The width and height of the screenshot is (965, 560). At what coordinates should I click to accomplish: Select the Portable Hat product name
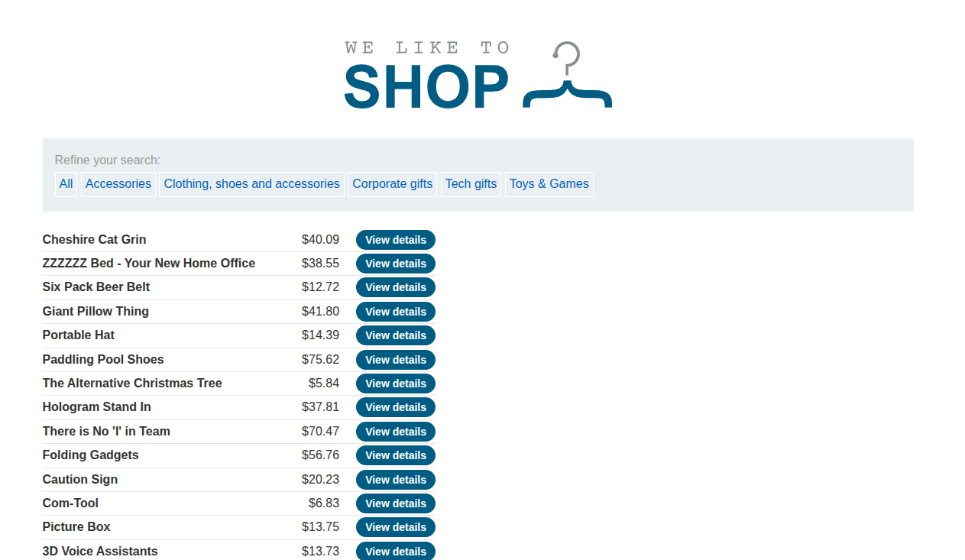[x=79, y=335]
